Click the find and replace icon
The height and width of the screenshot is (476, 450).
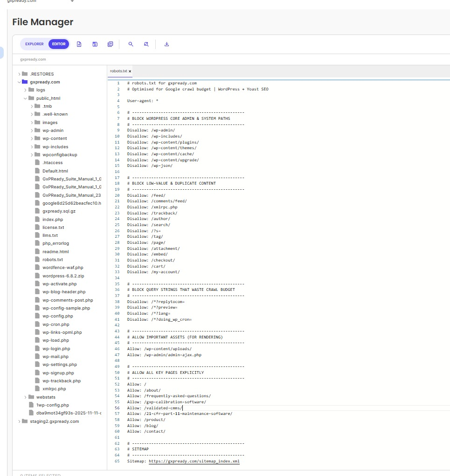[146, 44]
